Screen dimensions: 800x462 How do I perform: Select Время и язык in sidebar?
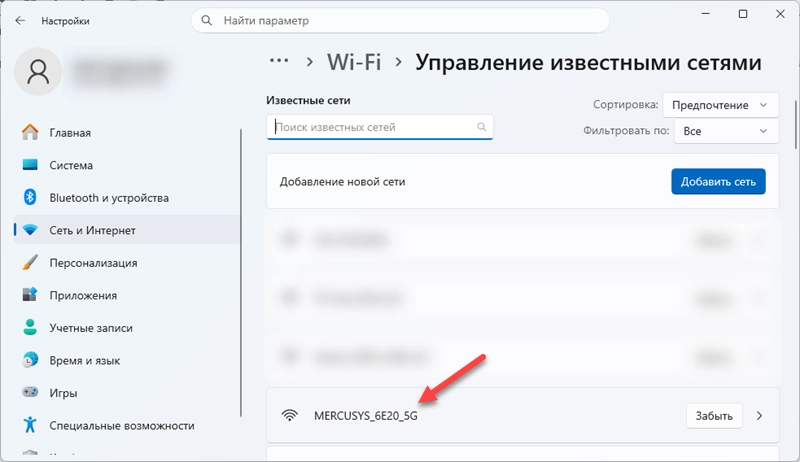[127, 361]
